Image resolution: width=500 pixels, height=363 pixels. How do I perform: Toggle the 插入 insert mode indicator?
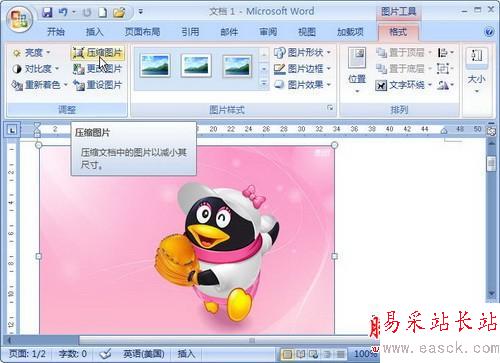[186, 354]
